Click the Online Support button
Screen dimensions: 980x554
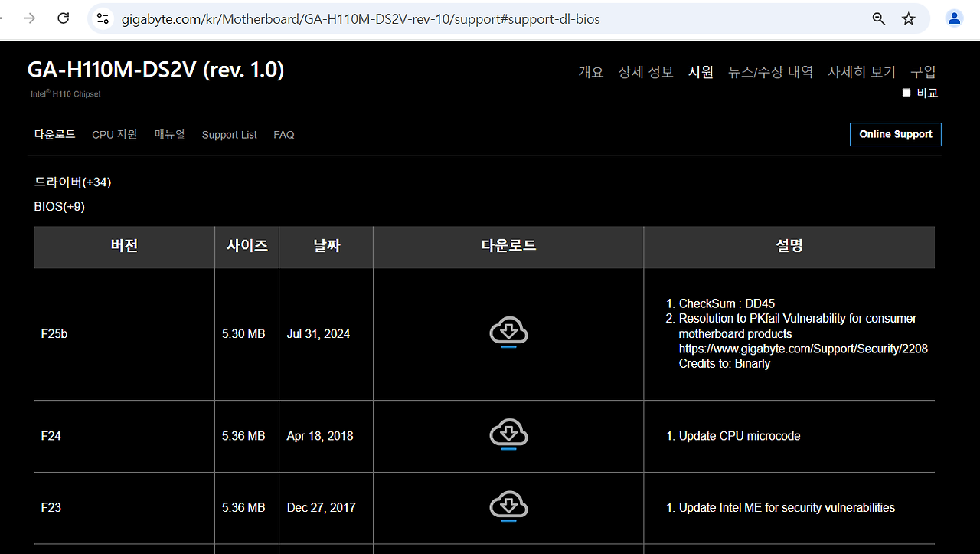point(896,134)
